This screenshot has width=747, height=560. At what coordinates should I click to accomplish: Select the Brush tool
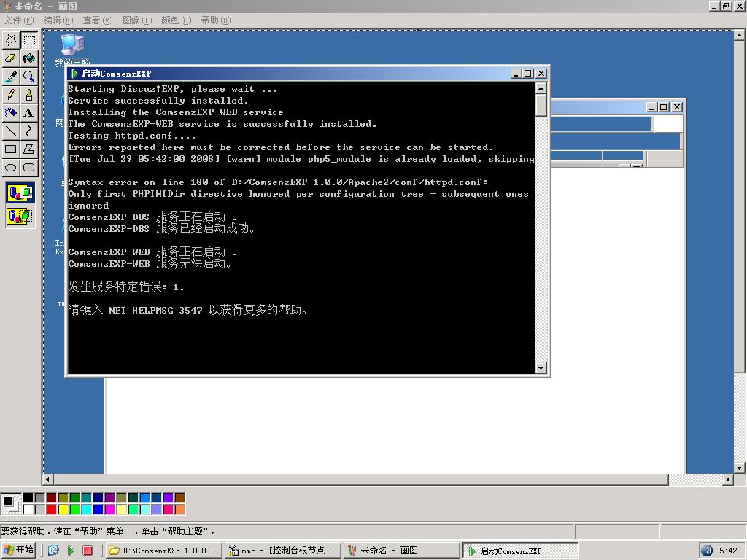pos(29,94)
